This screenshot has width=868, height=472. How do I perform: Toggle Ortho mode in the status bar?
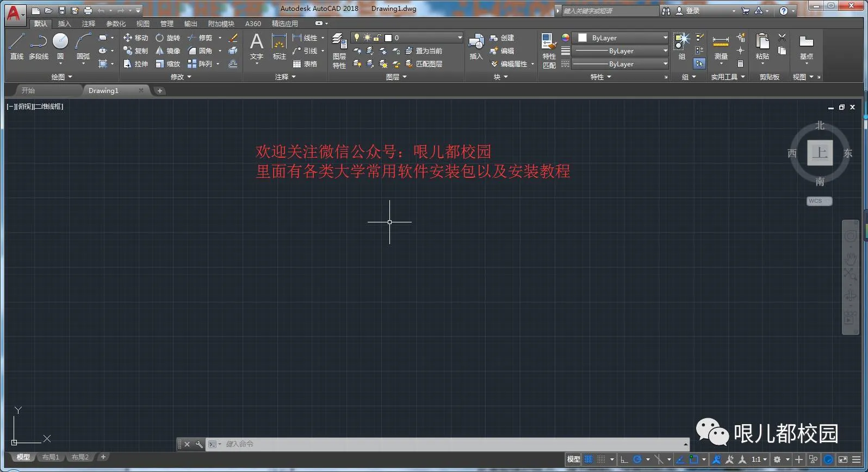pyautogui.click(x=624, y=459)
